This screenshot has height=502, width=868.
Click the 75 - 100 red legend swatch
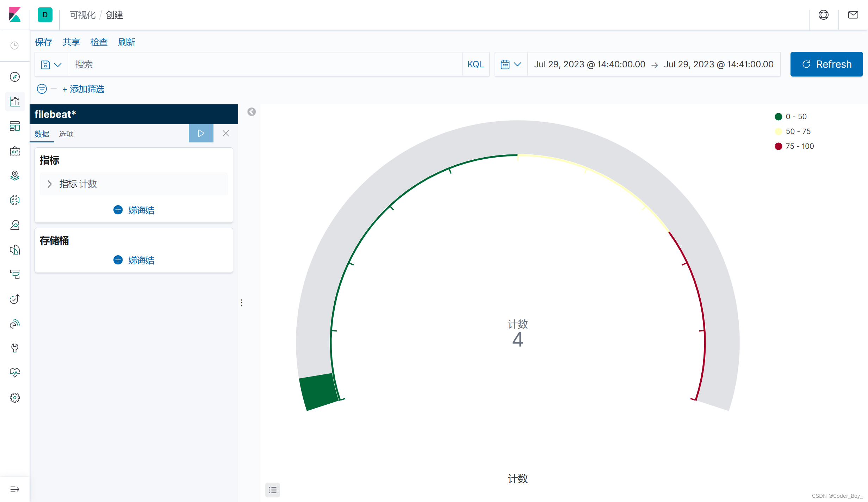(779, 146)
